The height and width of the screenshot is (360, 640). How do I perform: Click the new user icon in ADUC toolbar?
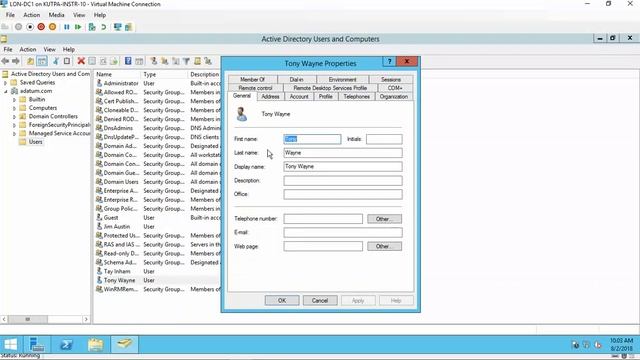pos(153,61)
